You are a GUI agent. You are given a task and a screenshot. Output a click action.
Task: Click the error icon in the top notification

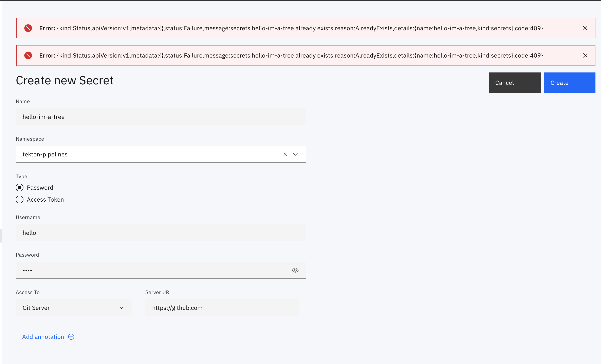click(28, 28)
